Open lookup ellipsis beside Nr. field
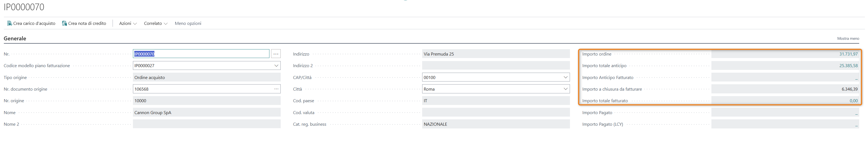868x142 pixels. point(276,54)
